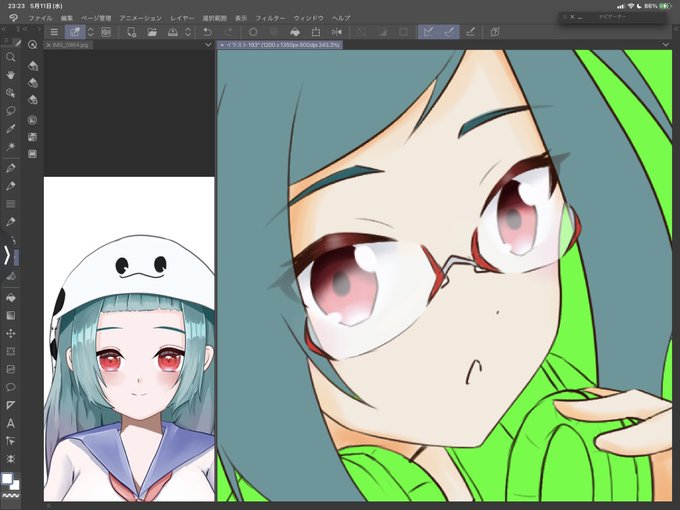
Task: Expand the side palette with white chevron
Action: (x=7, y=255)
